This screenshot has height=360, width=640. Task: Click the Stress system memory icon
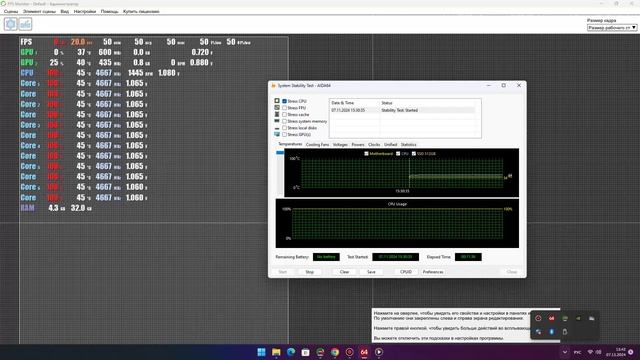[277, 121]
